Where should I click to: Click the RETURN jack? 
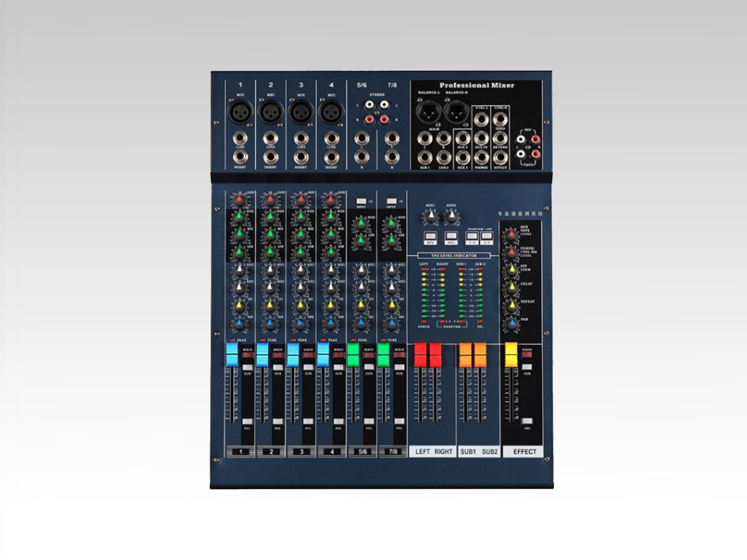(x=500, y=138)
